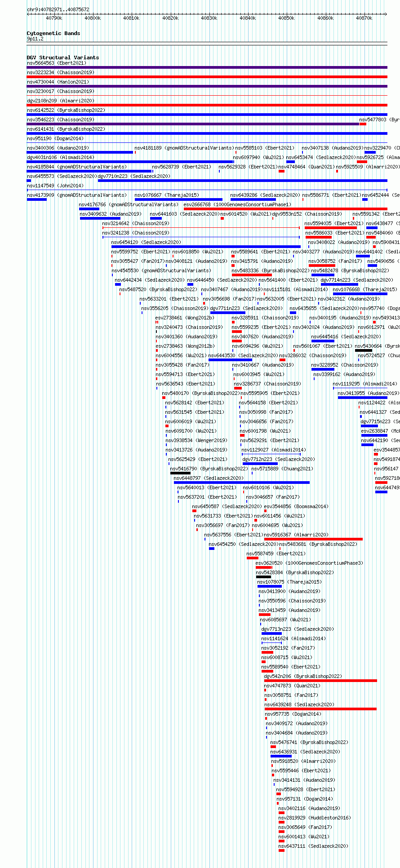The height and width of the screenshot is (868, 400).
Task: Click the DGV Structural Variants track title
Action: point(63,58)
